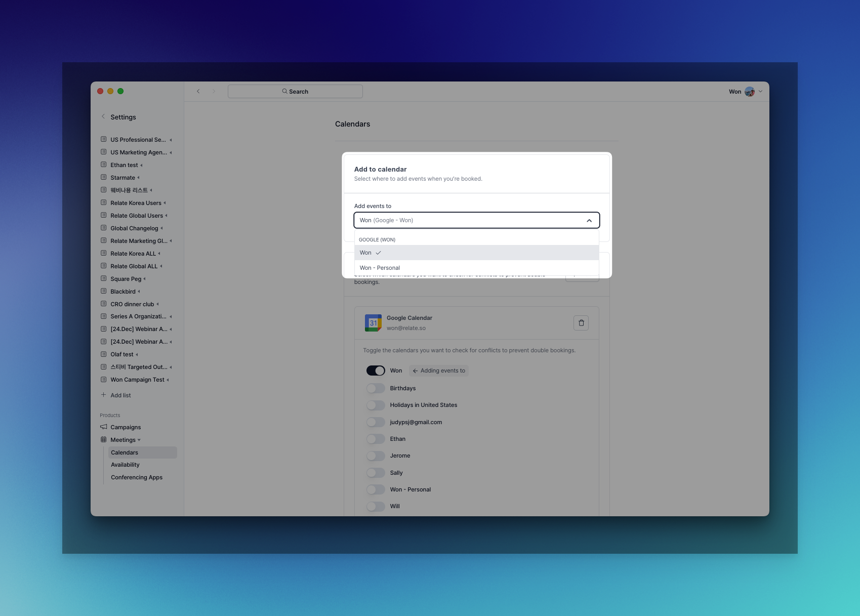Screen dimensions: 860x616
Task: Expand the Relate Marketing Gl... list arrow
Action: 171,241
